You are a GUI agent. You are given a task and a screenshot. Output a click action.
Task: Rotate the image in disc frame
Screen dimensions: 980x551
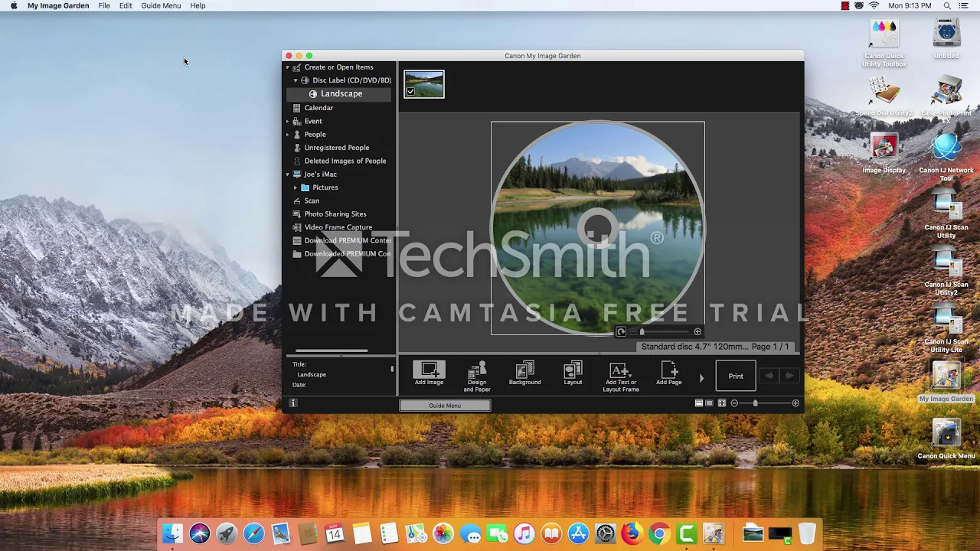pyautogui.click(x=621, y=331)
